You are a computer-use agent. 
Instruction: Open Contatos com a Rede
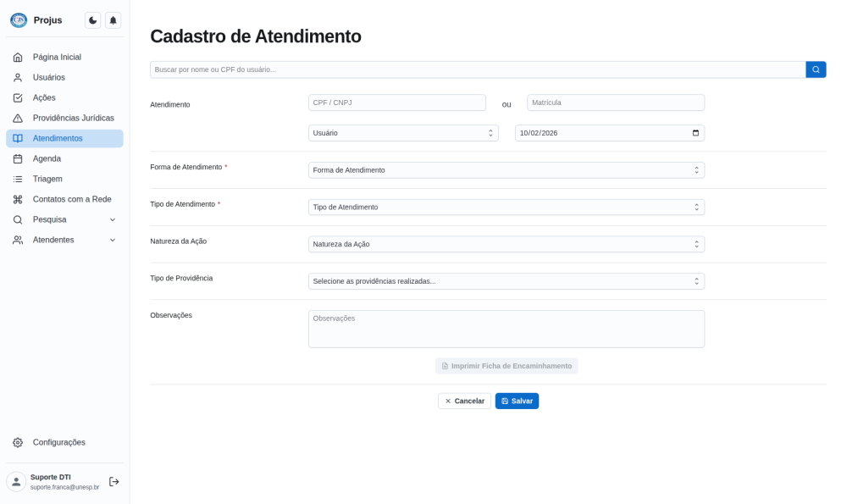73,199
